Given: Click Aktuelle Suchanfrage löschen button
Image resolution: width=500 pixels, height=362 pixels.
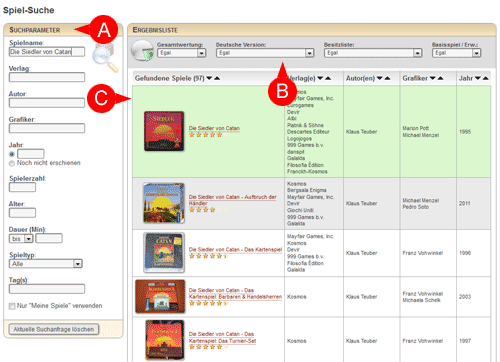Looking at the screenshot, I should 54,329.
